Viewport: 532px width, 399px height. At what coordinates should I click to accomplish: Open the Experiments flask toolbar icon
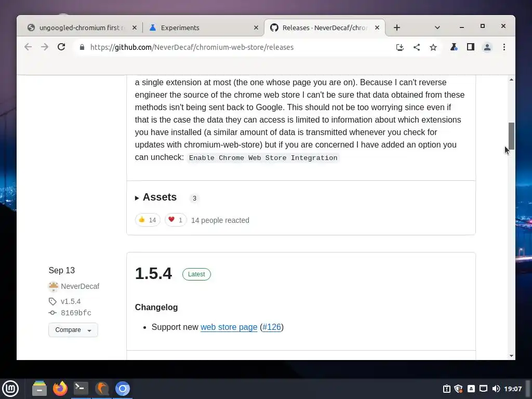tap(454, 47)
